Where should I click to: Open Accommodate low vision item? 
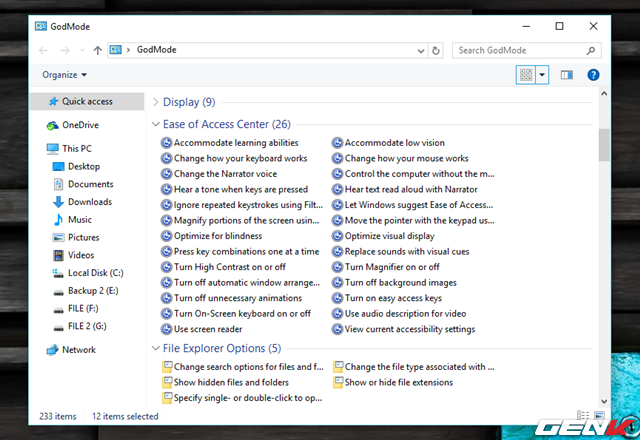click(388, 143)
